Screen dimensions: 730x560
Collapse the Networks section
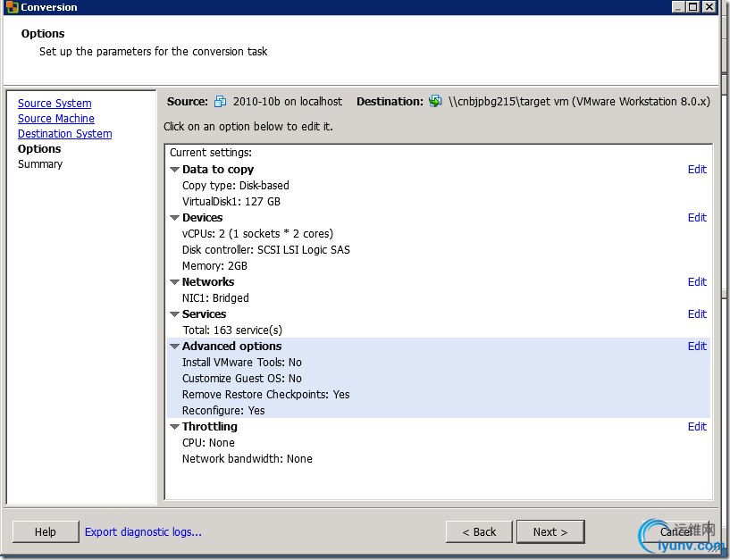point(174,282)
